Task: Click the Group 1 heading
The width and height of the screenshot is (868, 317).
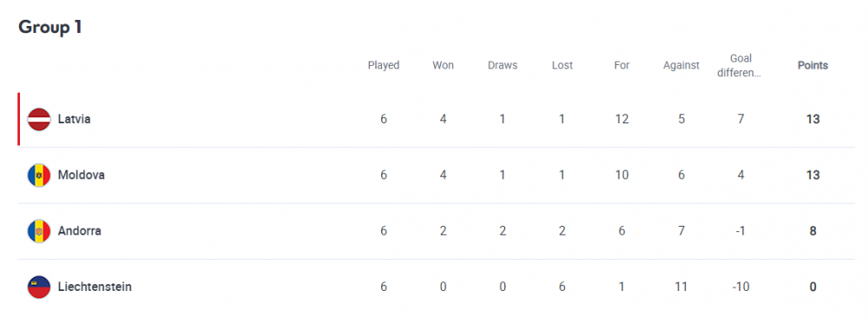Action: pos(50,27)
